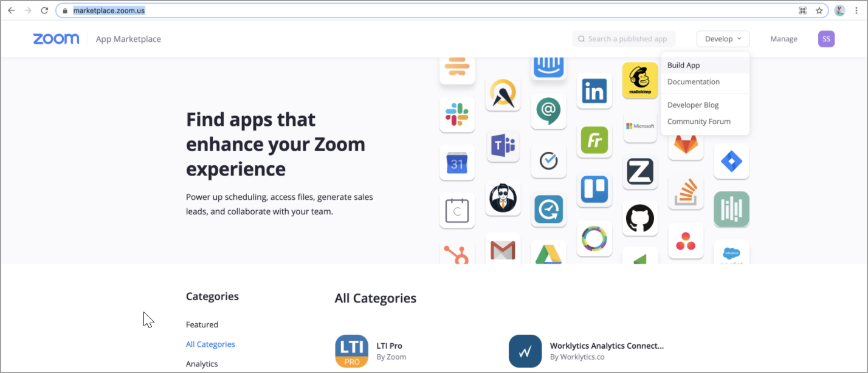Click the Microsoft app icon
The image size is (868, 373).
coord(640,126)
